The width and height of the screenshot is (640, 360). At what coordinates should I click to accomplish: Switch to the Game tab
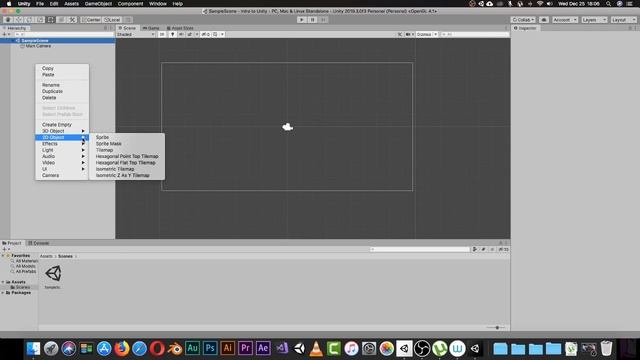151,28
